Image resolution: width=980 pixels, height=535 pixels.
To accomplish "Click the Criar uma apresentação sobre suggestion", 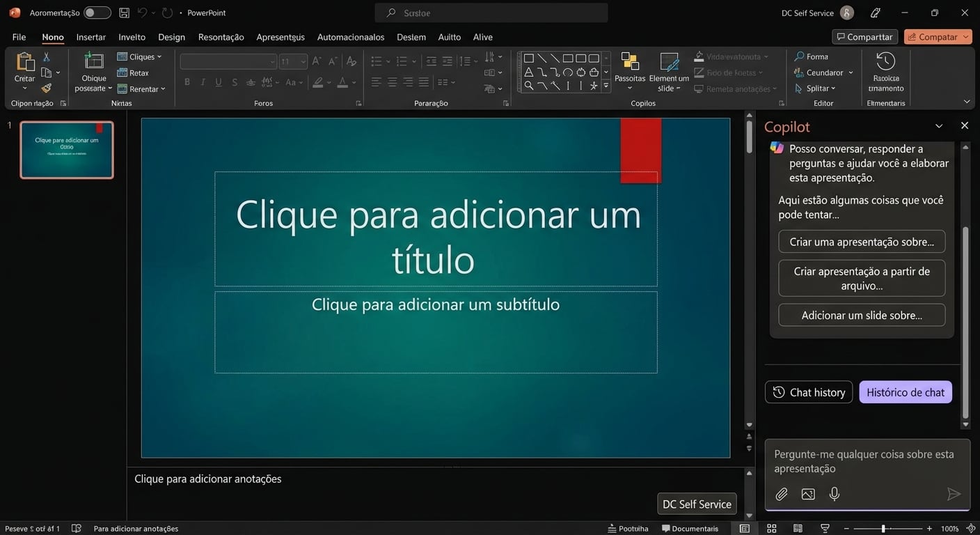I will tap(862, 242).
